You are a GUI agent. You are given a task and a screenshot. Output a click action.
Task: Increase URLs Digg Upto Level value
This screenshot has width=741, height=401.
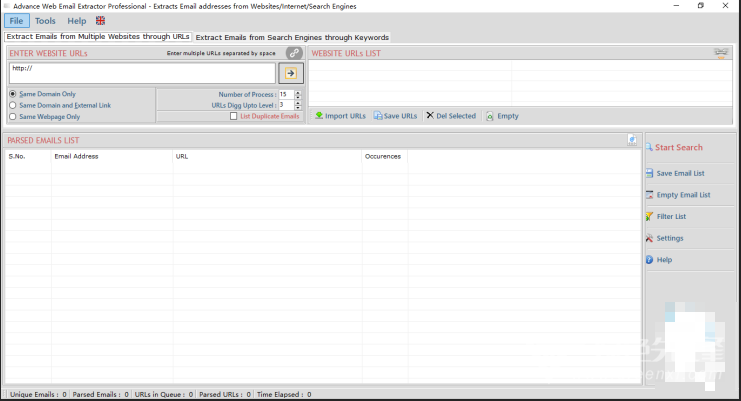298,103
